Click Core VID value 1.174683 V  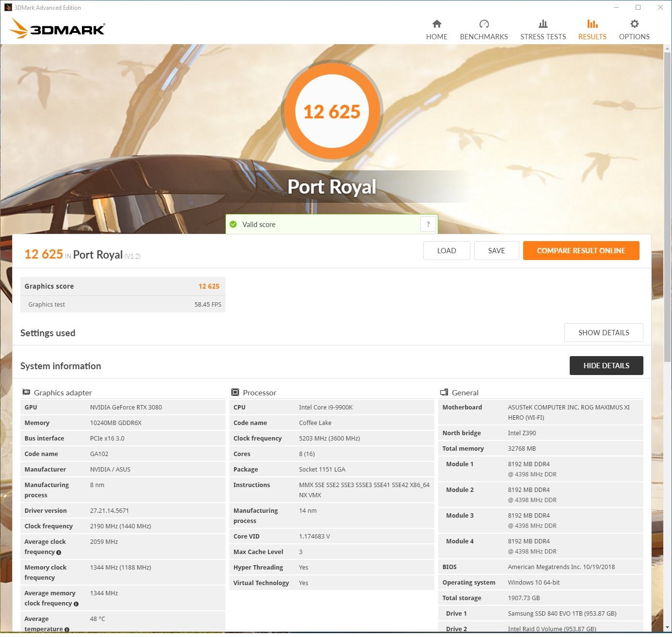pos(314,536)
